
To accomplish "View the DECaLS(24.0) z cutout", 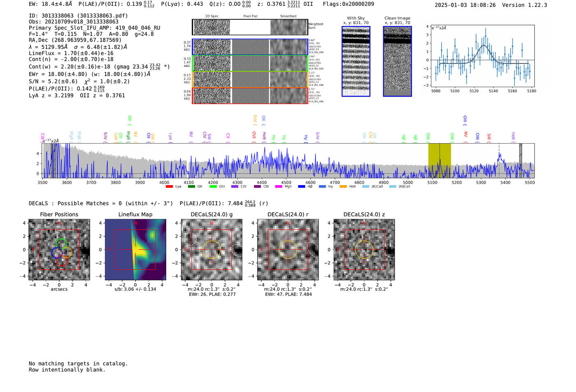I will pyautogui.click(x=364, y=250).
